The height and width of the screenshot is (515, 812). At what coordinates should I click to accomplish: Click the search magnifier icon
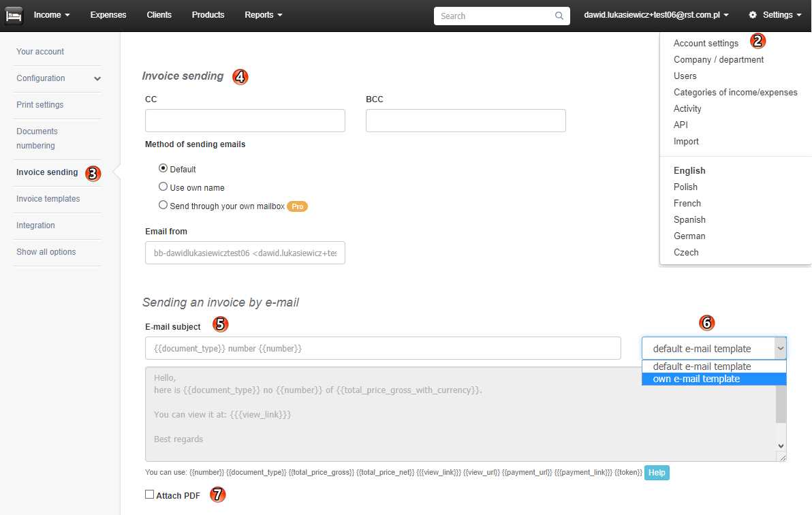[559, 16]
